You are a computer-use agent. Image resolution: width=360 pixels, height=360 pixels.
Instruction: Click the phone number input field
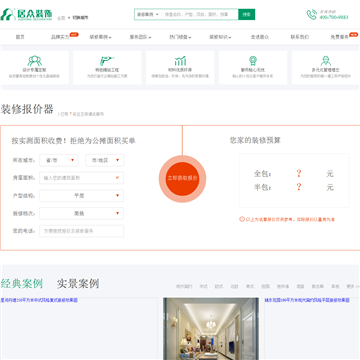tap(82, 231)
